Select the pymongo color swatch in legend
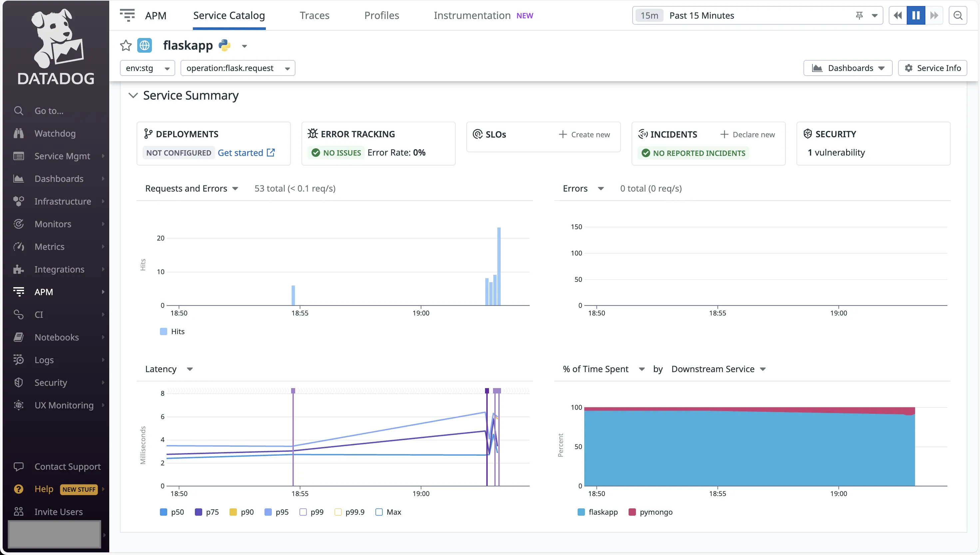980x555 pixels. pyautogui.click(x=632, y=512)
